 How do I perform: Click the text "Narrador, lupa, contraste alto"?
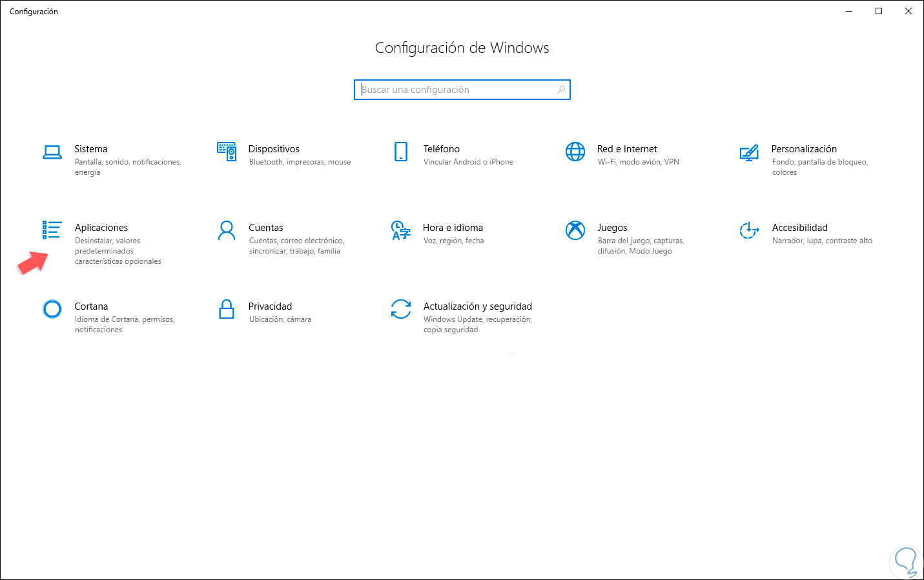(x=822, y=241)
